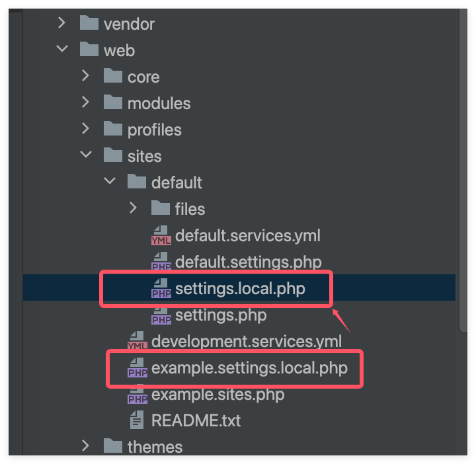Expand the profiles folder arrow

click(x=85, y=130)
